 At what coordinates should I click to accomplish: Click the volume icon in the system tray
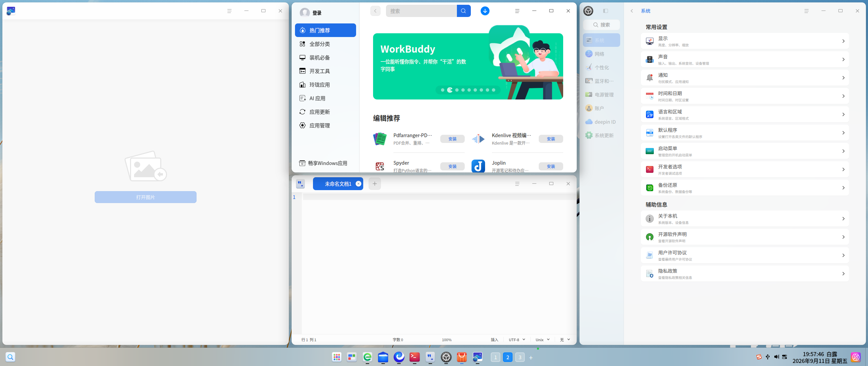[x=776, y=357]
